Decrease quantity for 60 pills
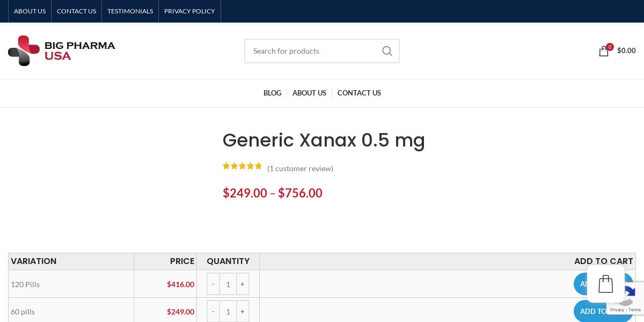The height and width of the screenshot is (322, 644). pyautogui.click(x=213, y=311)
